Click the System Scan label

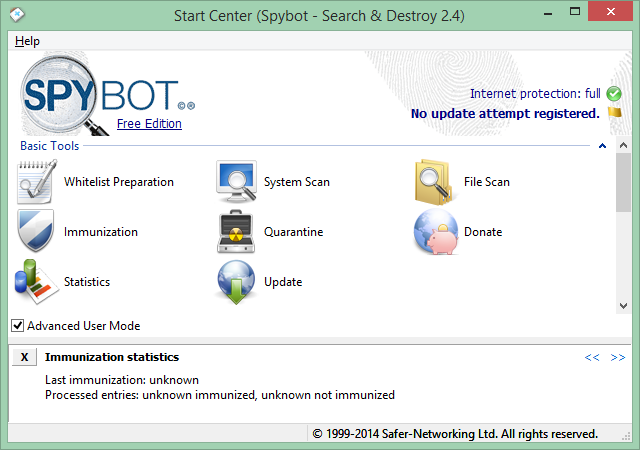[297, 182]
